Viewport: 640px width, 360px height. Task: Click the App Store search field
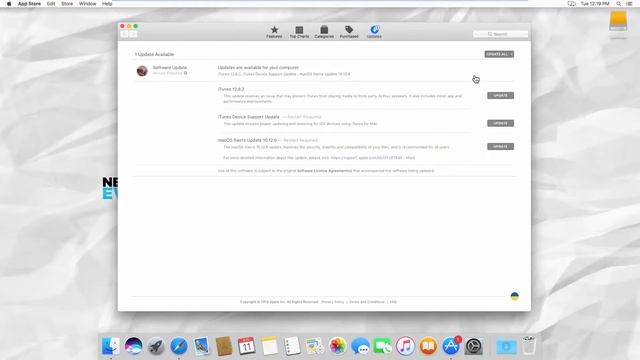[x=500, y=34]
